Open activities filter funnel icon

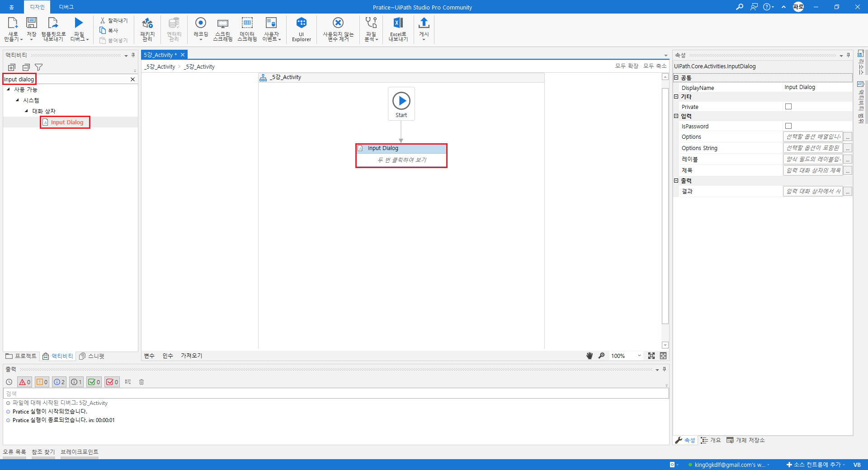39,67
